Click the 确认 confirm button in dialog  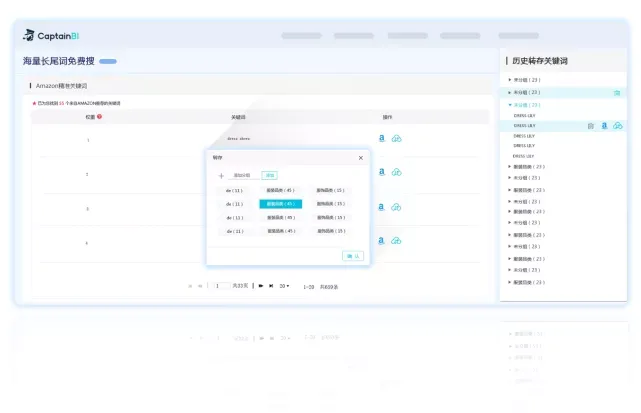[353, 256]
